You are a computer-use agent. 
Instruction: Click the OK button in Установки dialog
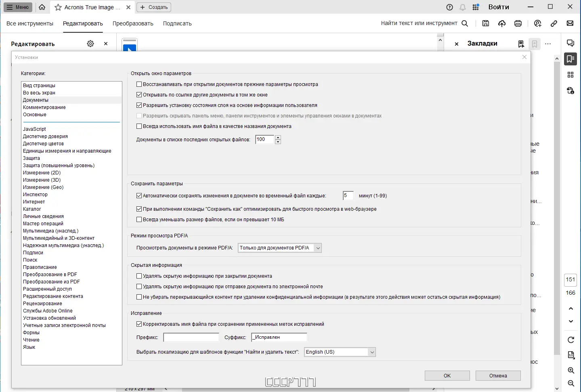click(447, 376)
